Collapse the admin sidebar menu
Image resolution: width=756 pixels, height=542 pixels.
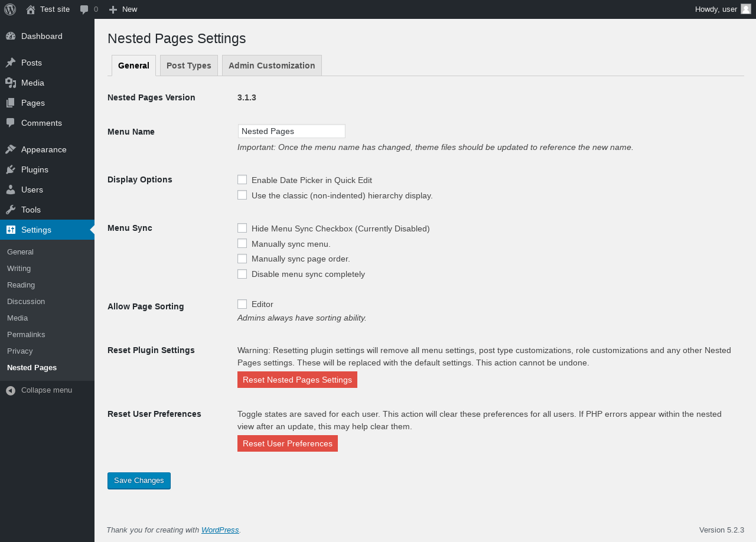tap(47, 390)
